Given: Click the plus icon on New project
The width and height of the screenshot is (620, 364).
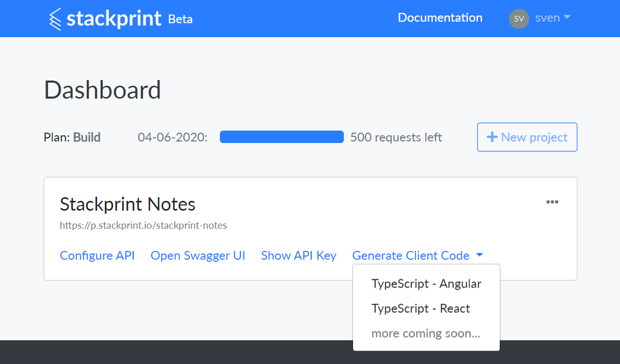Looking at the screenshot, I should pyautogui.click(x=492, y=137).
